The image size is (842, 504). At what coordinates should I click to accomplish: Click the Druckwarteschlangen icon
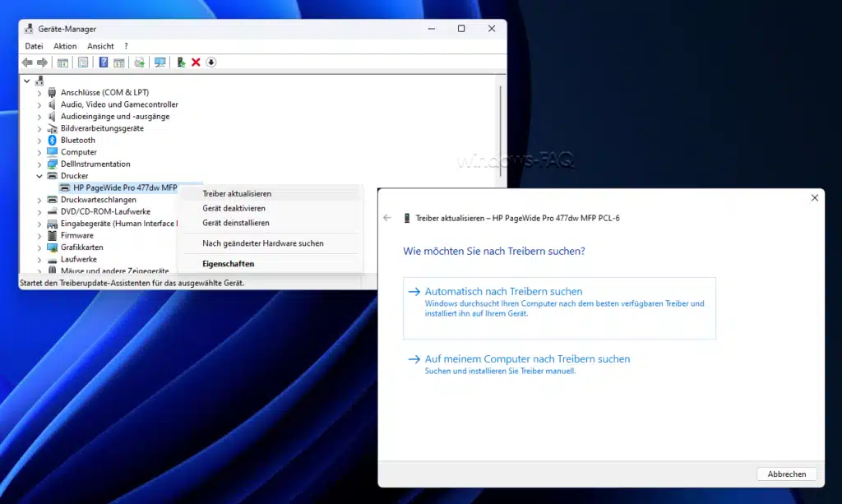click(x=52, y=200)
